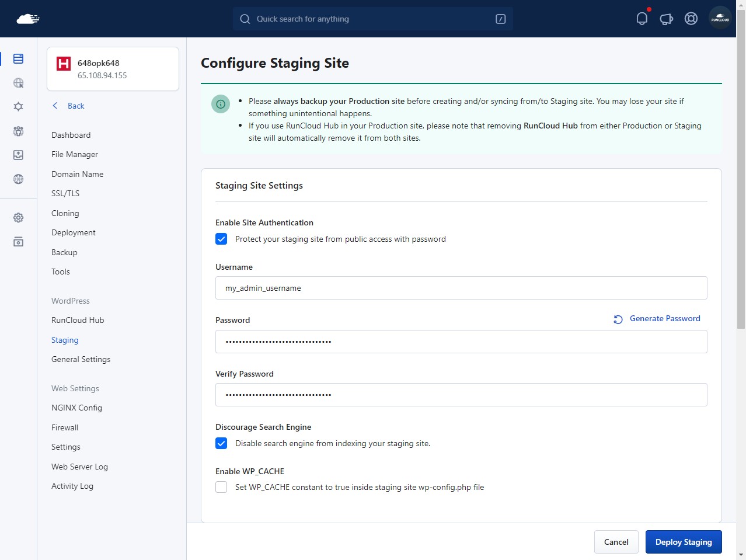Click the 'Configure Staging Site' heading
This screenshot has height=560, width=746.
click(x=275, y=63)
